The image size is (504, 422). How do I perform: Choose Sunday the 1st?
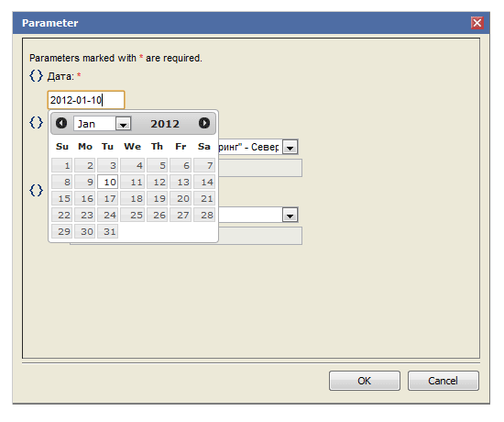(x=62, y=165)
